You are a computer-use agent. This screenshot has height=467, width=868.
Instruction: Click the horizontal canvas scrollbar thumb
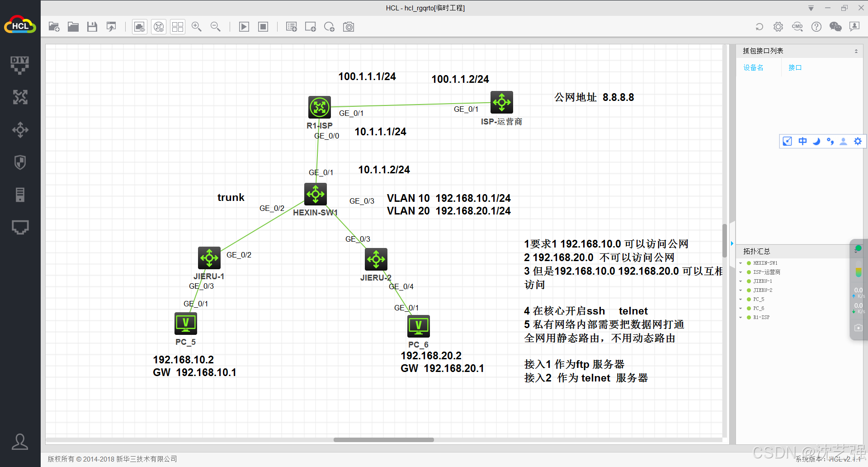click(x=384, y=440)
